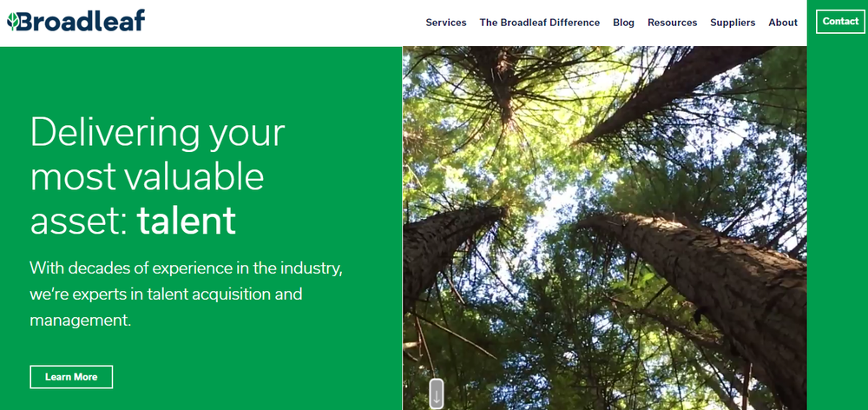
Task: Select Resources in the navigation bar
Action: point(672,23)
